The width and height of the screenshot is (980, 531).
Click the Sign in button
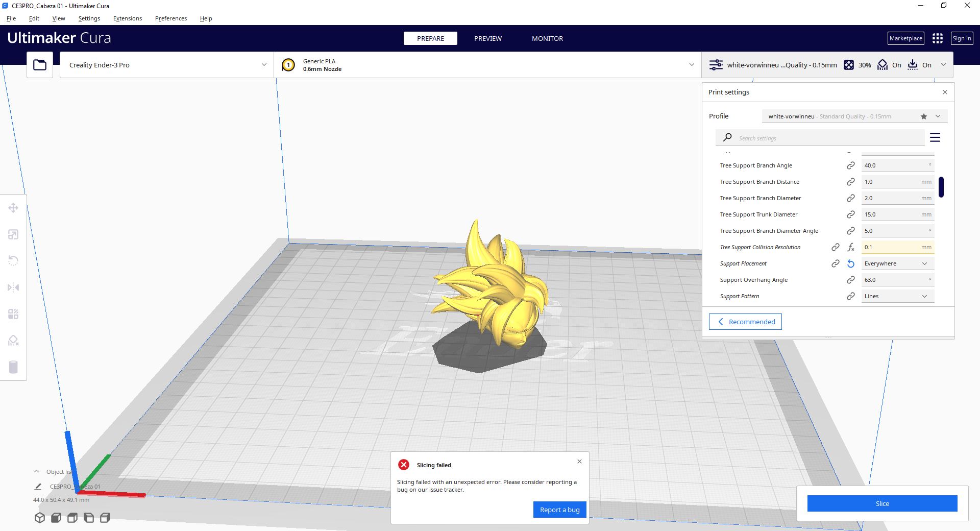pyautogui.click(x=962, y=38)
